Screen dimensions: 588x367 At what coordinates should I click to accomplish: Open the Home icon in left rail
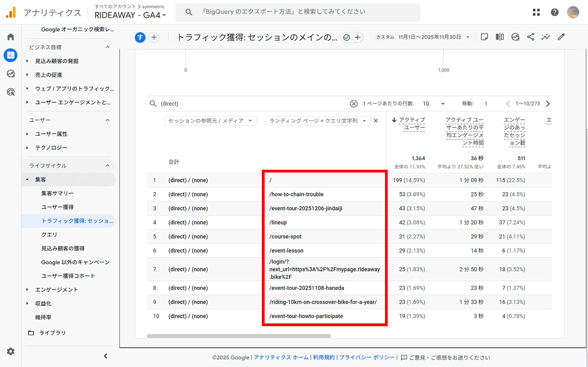click(10, 37)
